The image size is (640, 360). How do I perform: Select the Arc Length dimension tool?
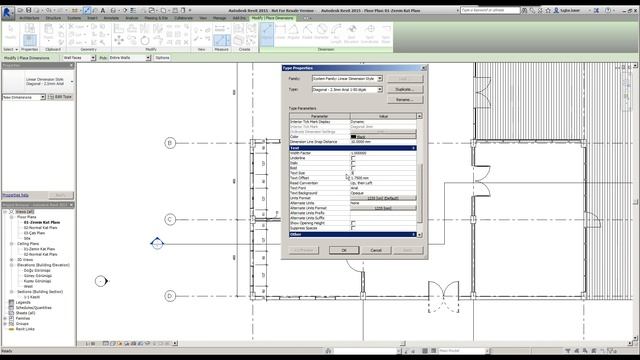(x=336, y=33)
